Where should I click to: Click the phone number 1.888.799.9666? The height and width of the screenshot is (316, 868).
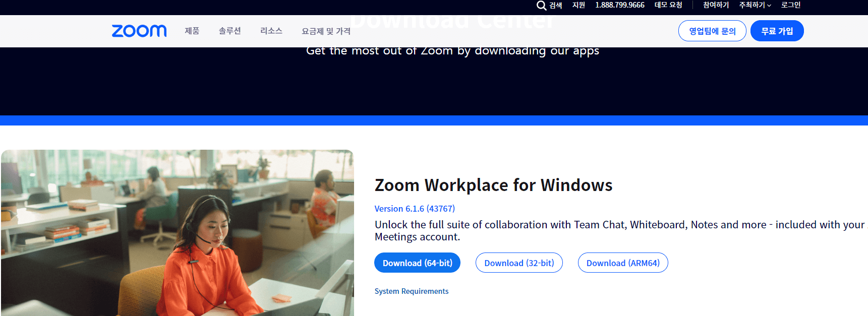[620, 5]
